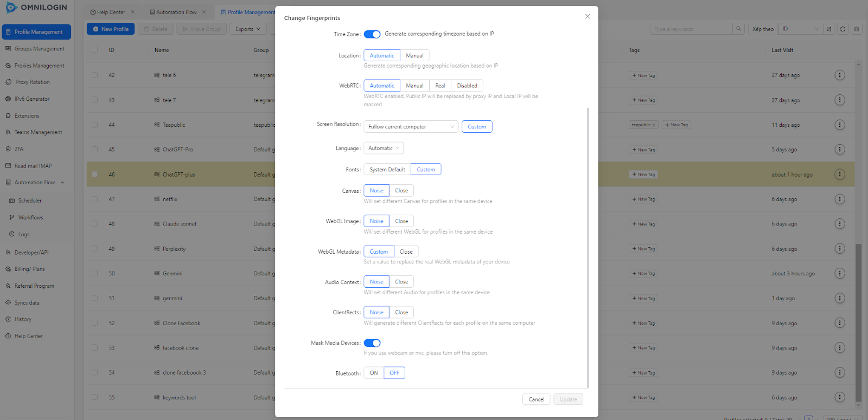868x420 pixels.
Task: Close the Automation Flow tab
Action: pos(204,12)
